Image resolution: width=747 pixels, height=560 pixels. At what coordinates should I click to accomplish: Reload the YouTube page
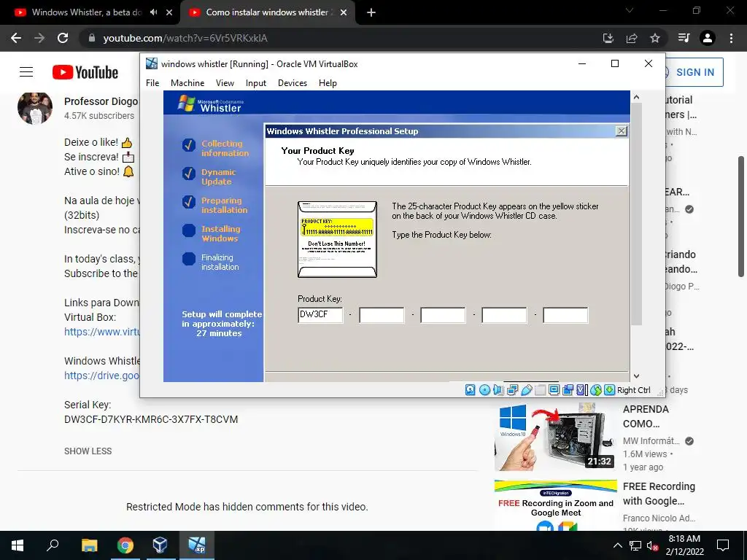tap(63, 38)
